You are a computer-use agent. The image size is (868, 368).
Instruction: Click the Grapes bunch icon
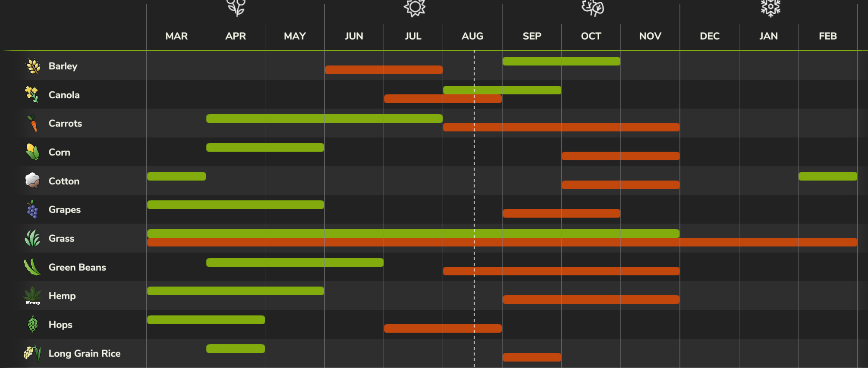coord(32,209)
